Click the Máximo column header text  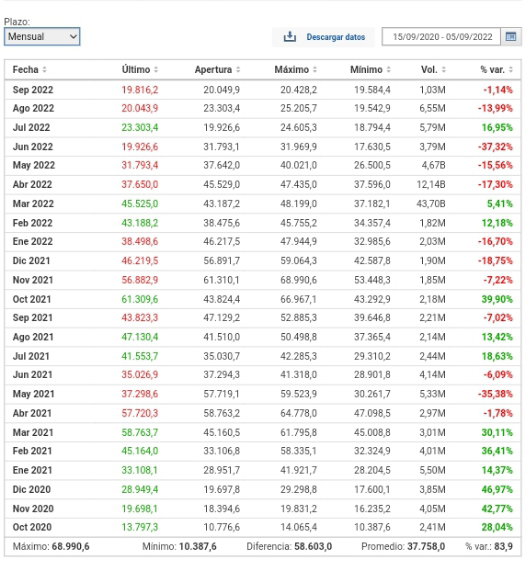(292, 69)
